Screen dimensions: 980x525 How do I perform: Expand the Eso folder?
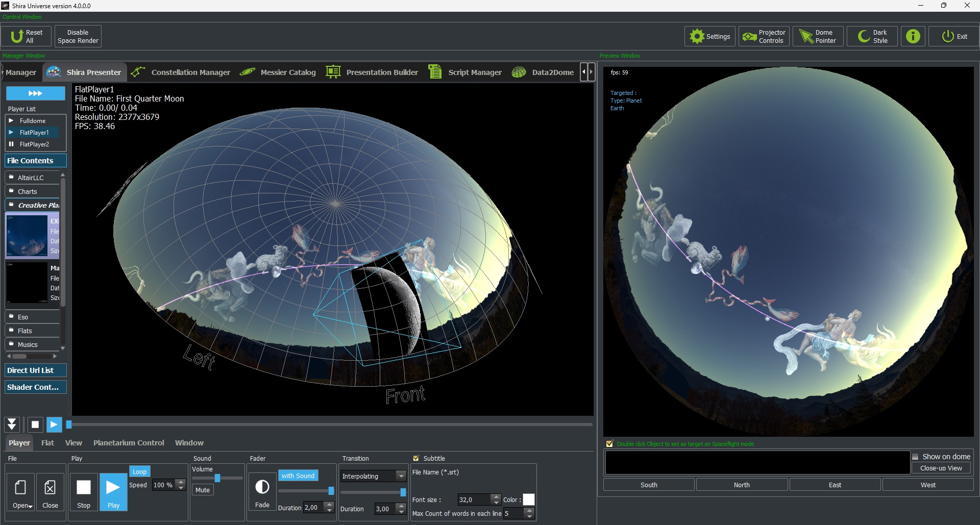pos(33,317)
